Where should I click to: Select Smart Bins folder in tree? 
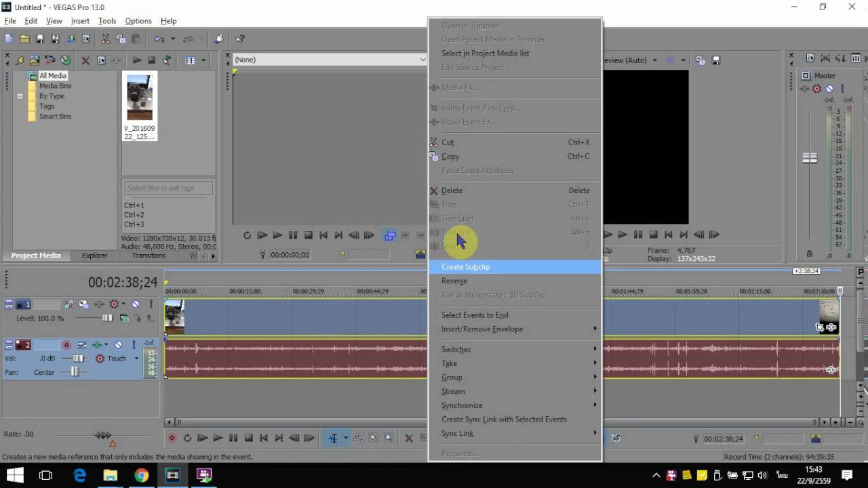click(x=55, y=117)
